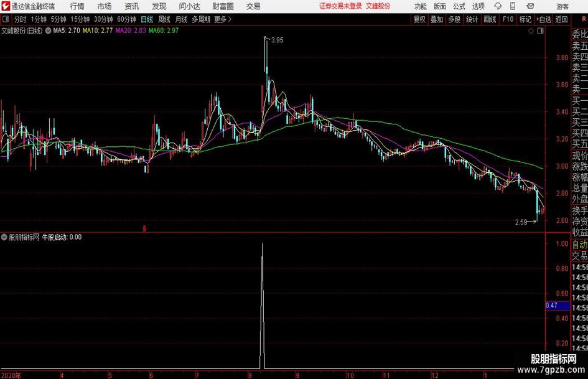This screenshot has width=588, height=379.
Task: Switch to 60分钟 period
Action: click(127, 19)
